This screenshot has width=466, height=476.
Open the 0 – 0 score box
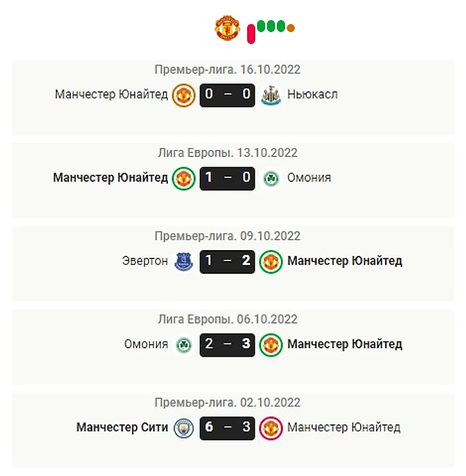click(x=227, y=95)
